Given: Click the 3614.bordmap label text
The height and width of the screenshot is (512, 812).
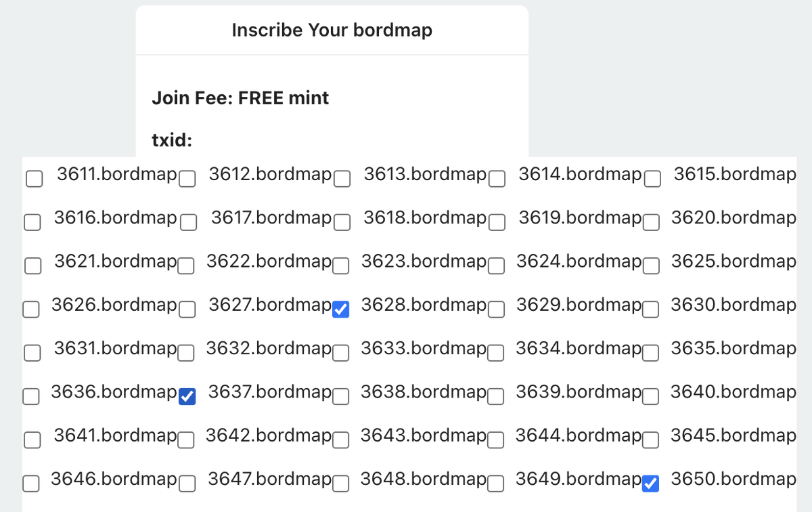Looking at the screenshot, I should tap(580, 175).
